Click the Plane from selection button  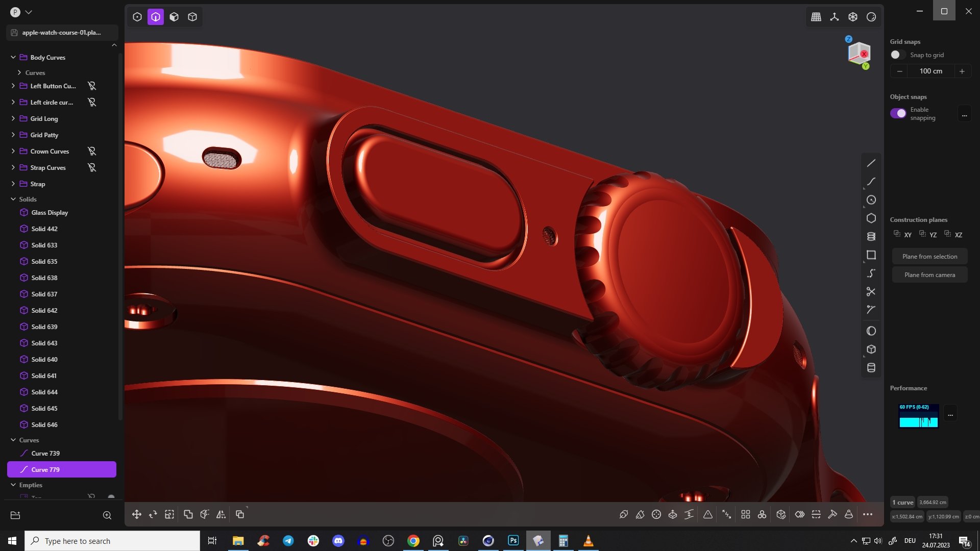tap(929, 257)
